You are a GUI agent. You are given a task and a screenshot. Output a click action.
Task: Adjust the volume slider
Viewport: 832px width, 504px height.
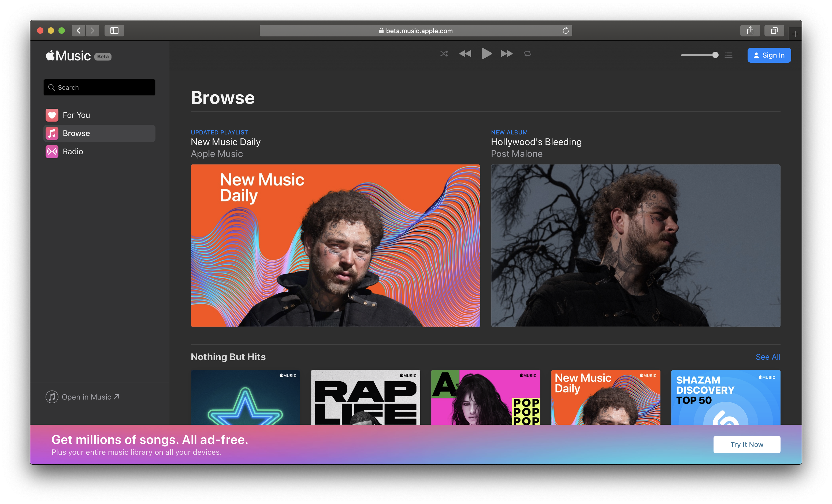click(x=699, y=55)
